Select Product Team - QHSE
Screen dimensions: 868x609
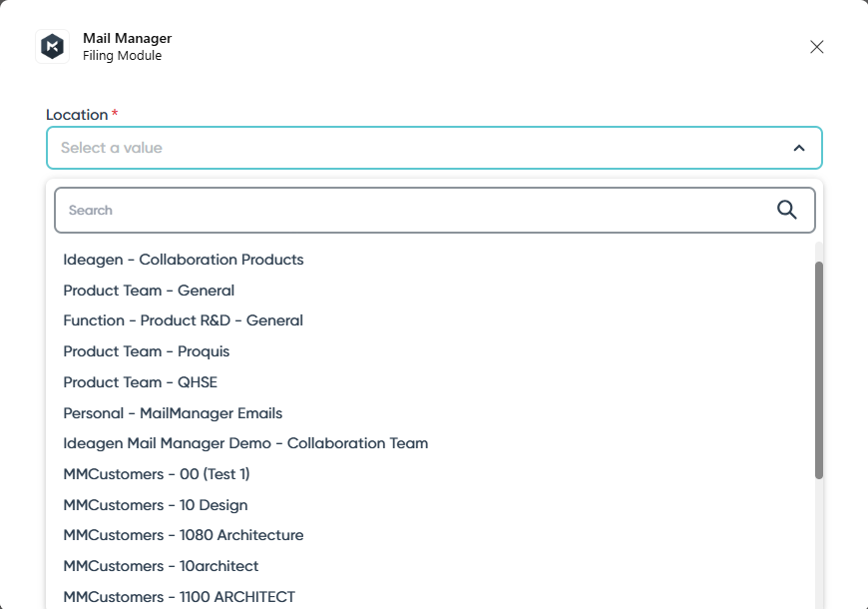click(x=140, y=382)
